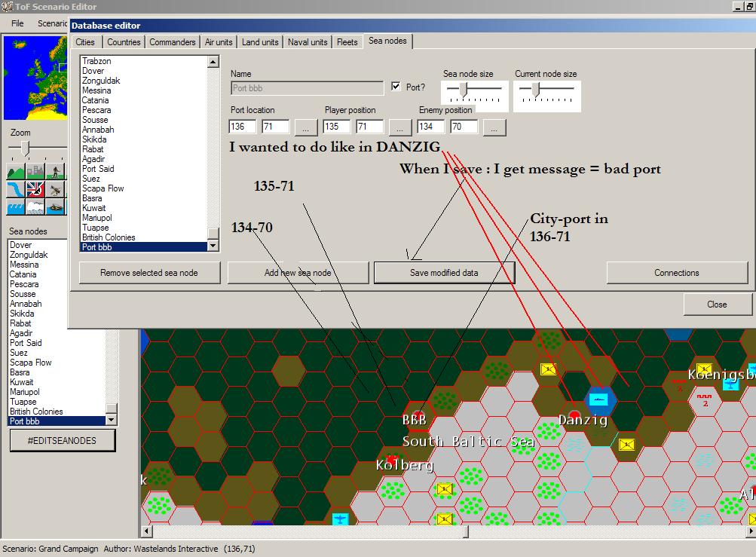The image size is (756, 557).
Task: Switch to the Cities tab
Action: [x=85, y=42]
